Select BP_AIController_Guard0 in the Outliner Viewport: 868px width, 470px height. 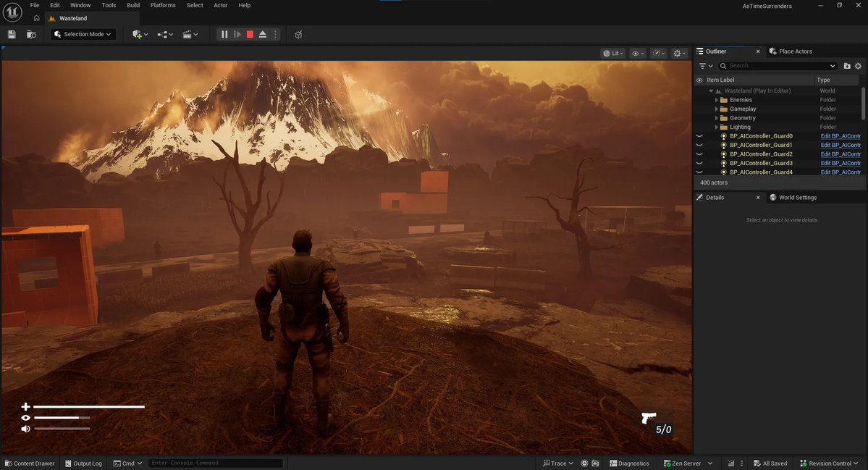tap(761, 136)
